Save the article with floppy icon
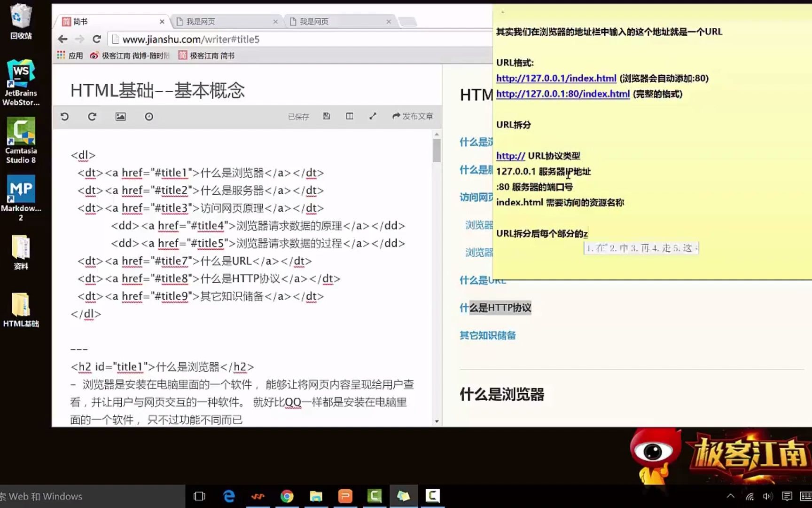 [x=326, y=116]
